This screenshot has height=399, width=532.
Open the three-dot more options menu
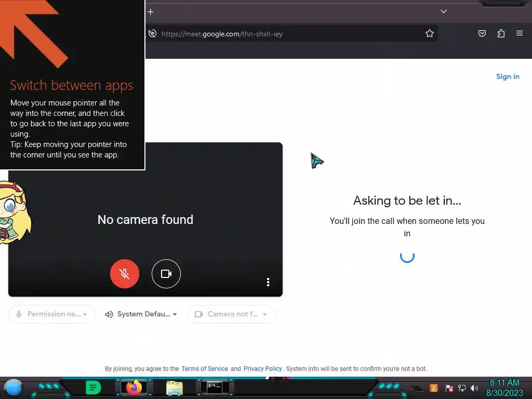(268, 282)
